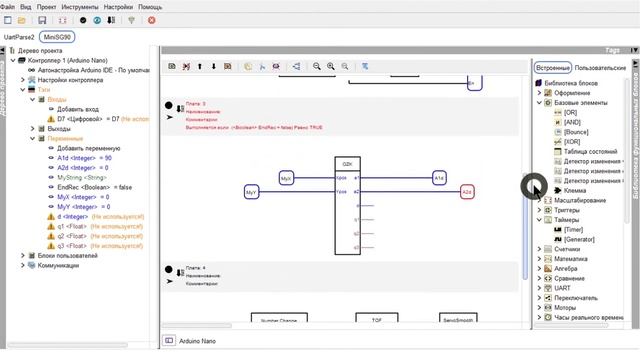This screenshot has width=640, height=360.
Task: Expand the UART library group
Action: click(539, 288)
